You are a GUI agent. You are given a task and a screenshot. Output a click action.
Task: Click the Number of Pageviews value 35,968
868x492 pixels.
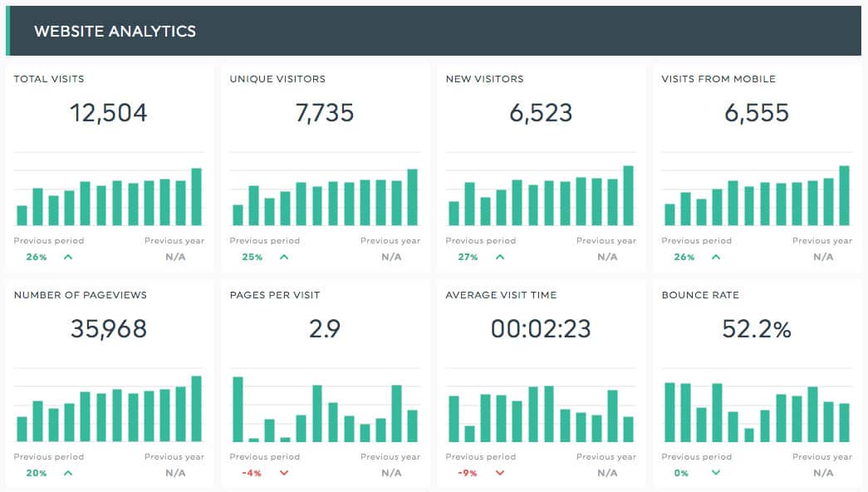109,329
